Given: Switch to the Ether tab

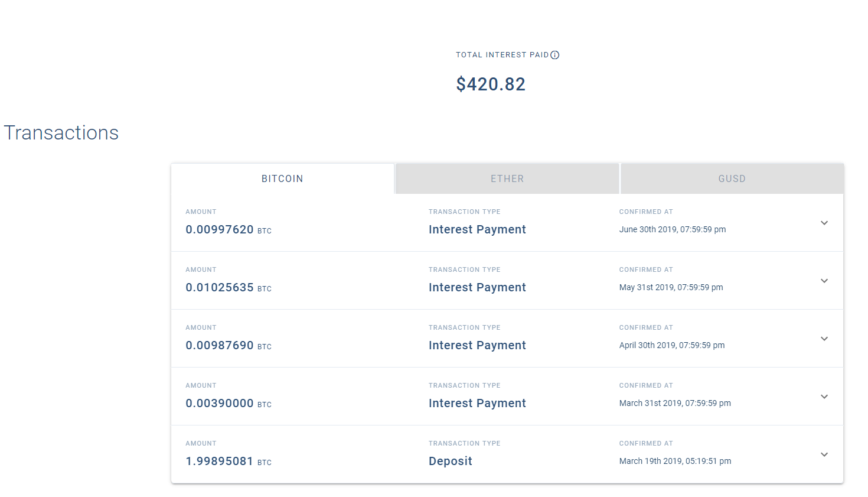Looking at the screenshot, I should pos(507,178).
